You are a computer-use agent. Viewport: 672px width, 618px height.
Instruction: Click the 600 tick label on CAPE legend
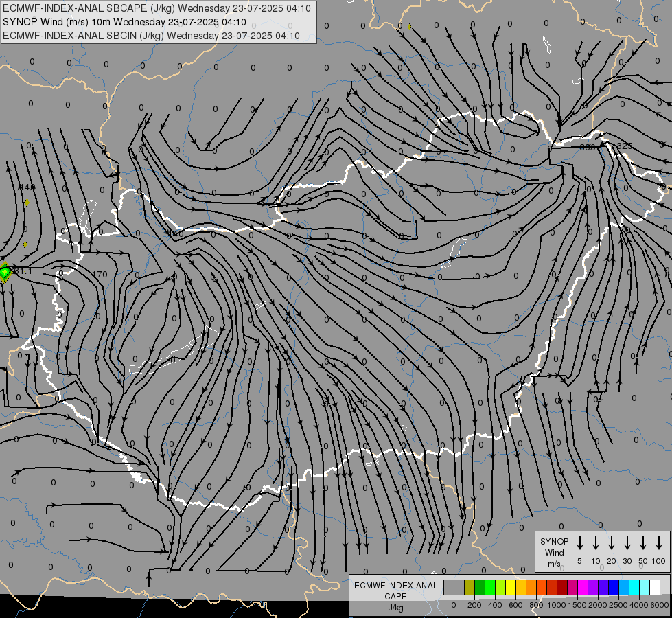click(x=515, y=605)
